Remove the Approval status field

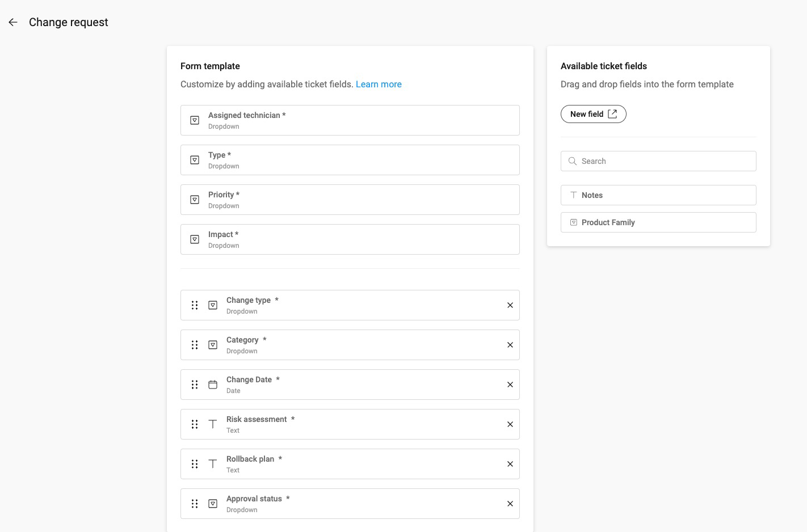(510, 504)
